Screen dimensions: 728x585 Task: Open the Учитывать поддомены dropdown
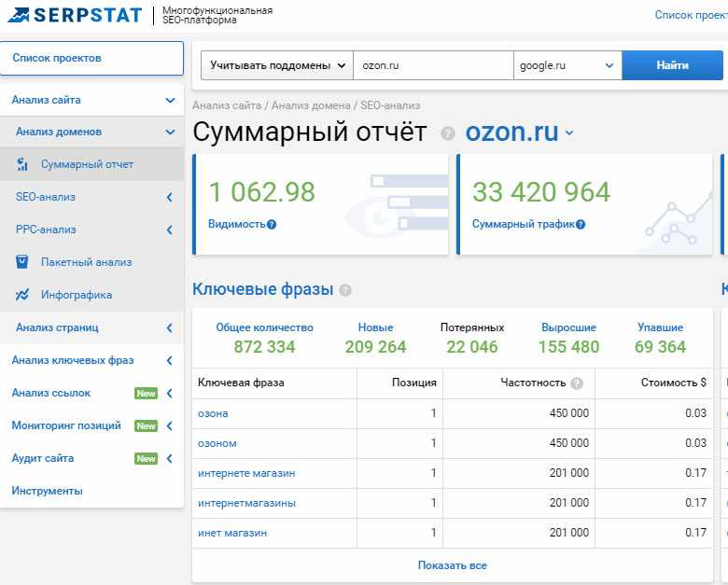tap(277, 65)
